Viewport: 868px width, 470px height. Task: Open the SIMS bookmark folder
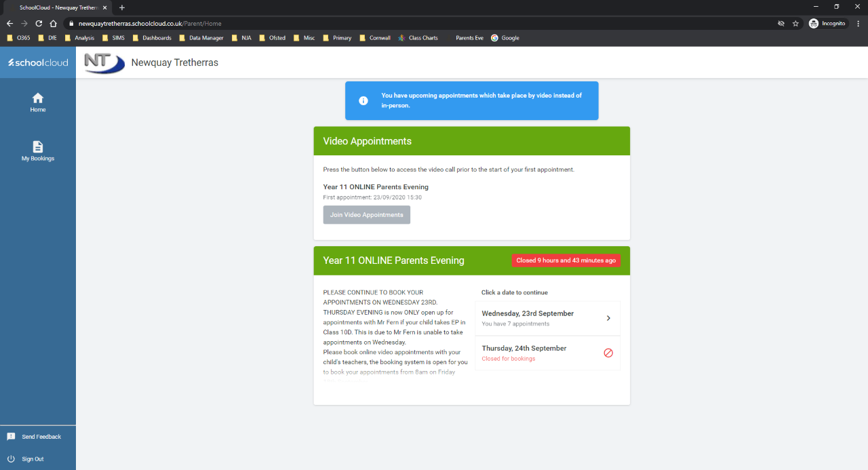[113, 38]
